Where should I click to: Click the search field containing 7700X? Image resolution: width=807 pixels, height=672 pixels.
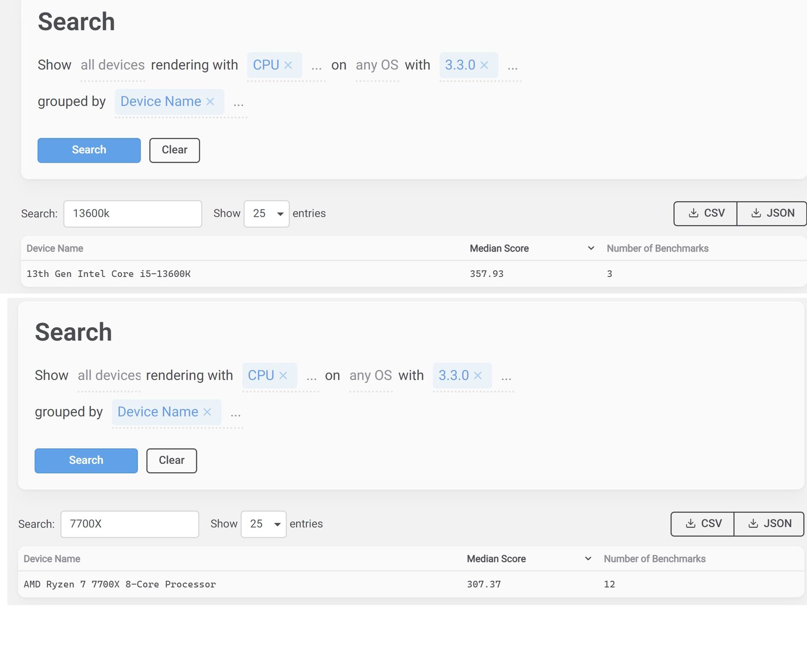130,524
